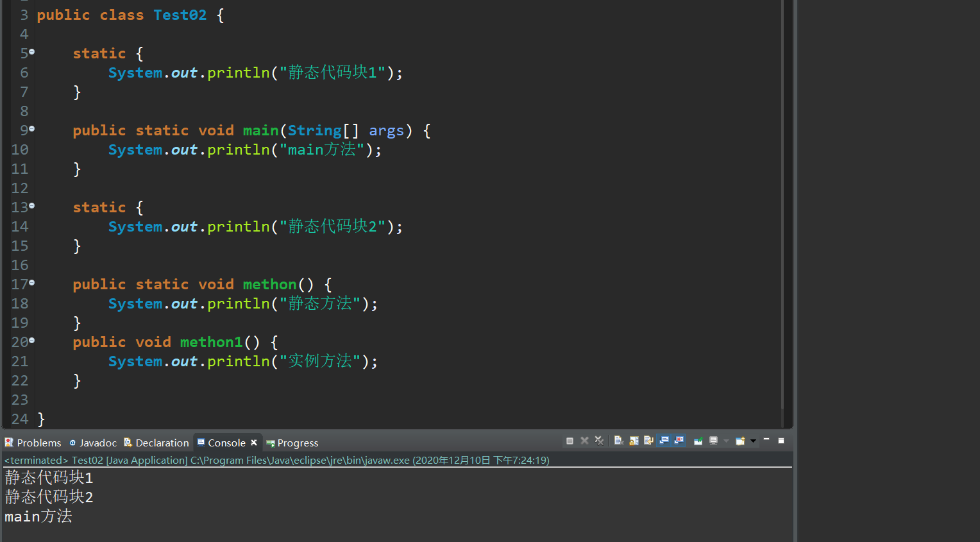Click the vertical scrollbar of the editor
Screen dimensions: 980x542
[x=782, y=204]
